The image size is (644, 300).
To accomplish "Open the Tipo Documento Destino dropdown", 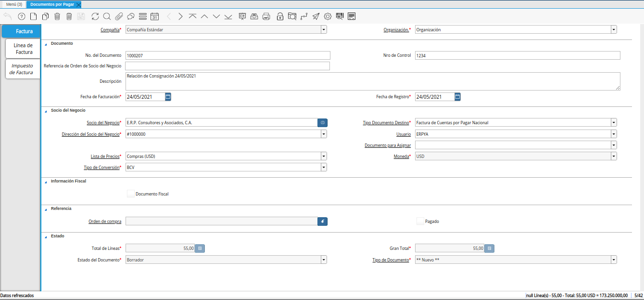I will [614, 122].
